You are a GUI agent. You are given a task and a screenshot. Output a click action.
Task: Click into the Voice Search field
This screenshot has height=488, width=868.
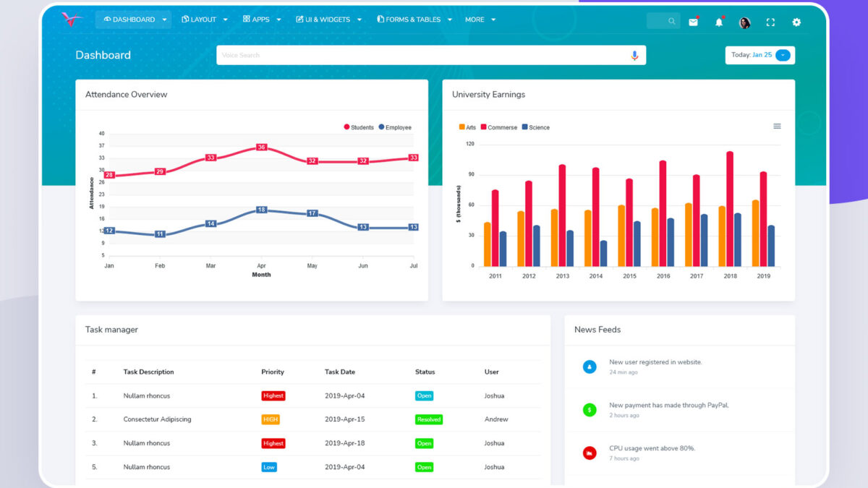[420, 56]
